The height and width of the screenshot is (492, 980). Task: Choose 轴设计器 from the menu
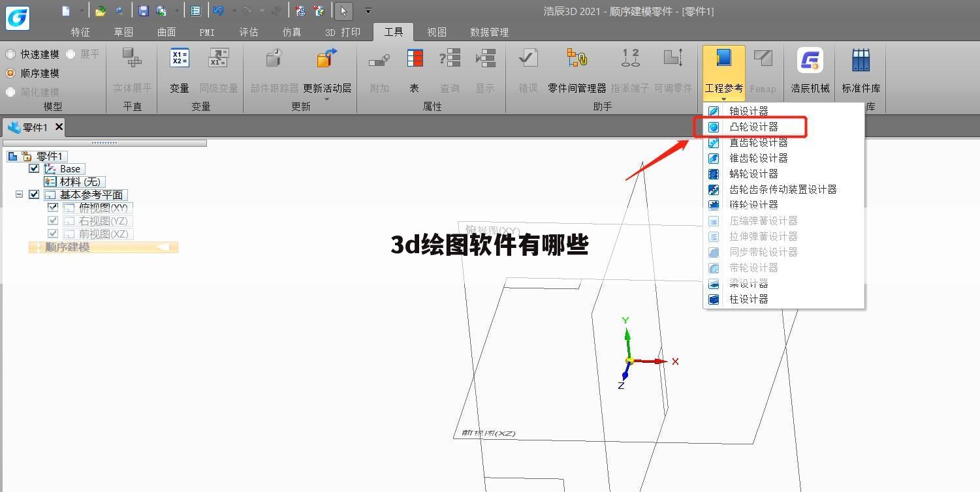click(x=783, y=111)
